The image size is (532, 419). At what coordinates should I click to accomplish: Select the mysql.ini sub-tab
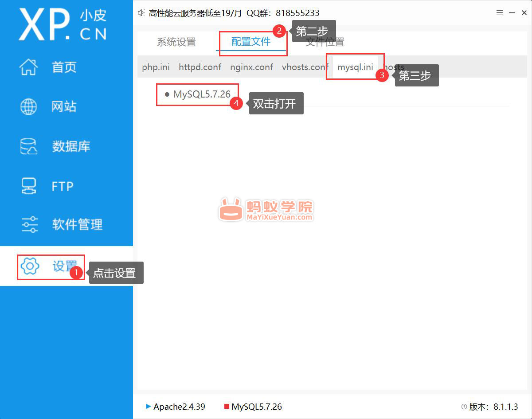point(355,67)
